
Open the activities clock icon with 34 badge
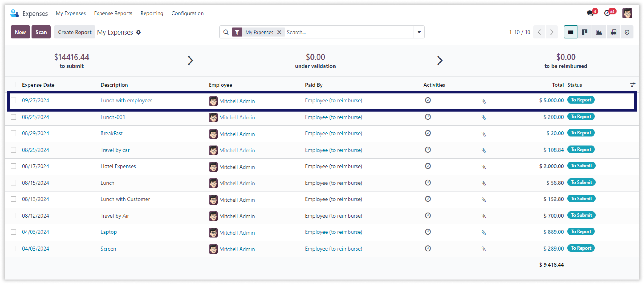pos(607,13)
